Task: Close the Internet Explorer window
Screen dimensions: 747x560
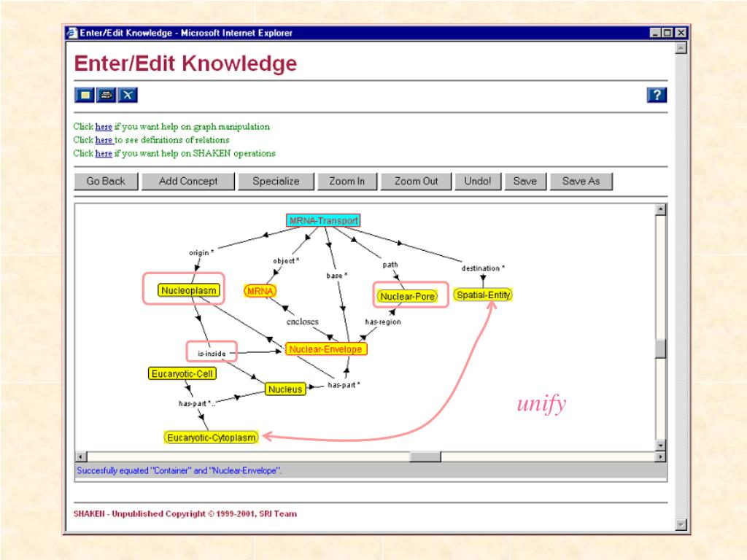Action: tap(681, 33)
